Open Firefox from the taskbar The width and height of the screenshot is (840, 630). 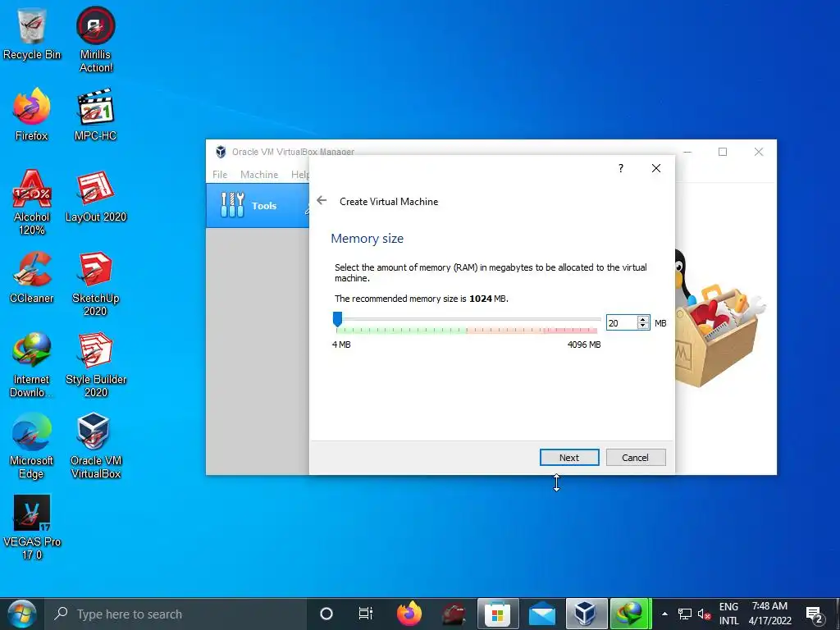tap(409, 614)
